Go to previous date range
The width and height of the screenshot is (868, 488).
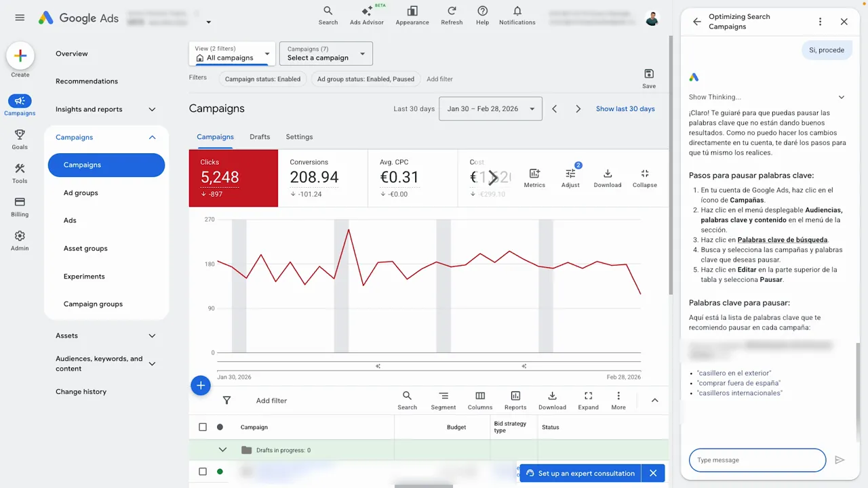[x=555, y=108]
